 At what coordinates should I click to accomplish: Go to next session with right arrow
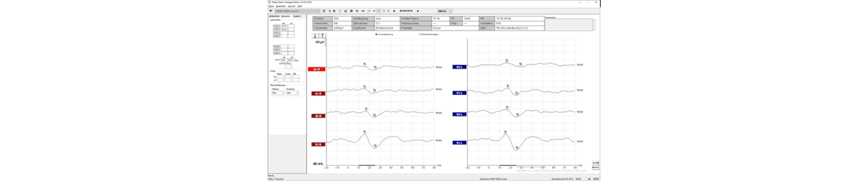pos(418,11)
